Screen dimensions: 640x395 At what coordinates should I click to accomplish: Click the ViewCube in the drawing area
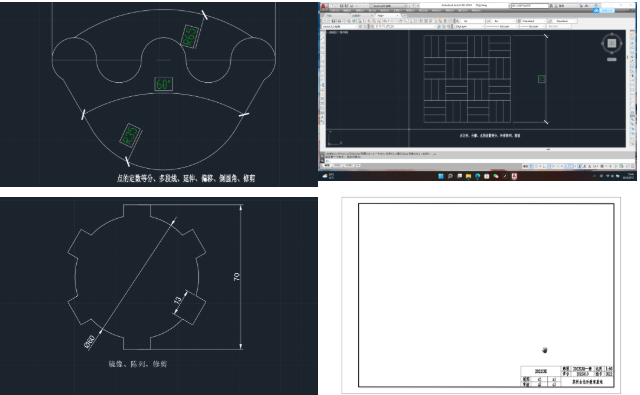coord(611,43)
